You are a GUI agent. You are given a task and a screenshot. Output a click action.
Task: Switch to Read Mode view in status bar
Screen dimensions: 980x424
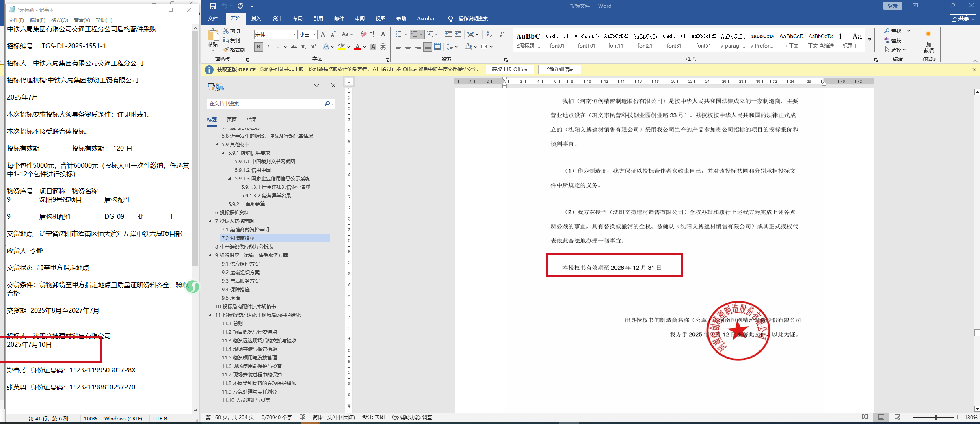(x=865, y=417)
